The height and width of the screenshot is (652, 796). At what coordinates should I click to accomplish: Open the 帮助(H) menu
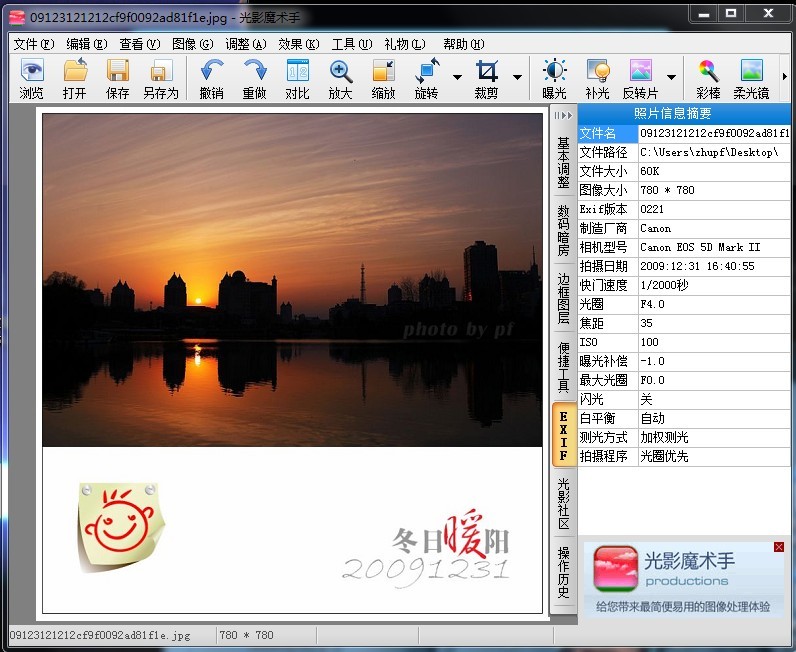point(463,44)
